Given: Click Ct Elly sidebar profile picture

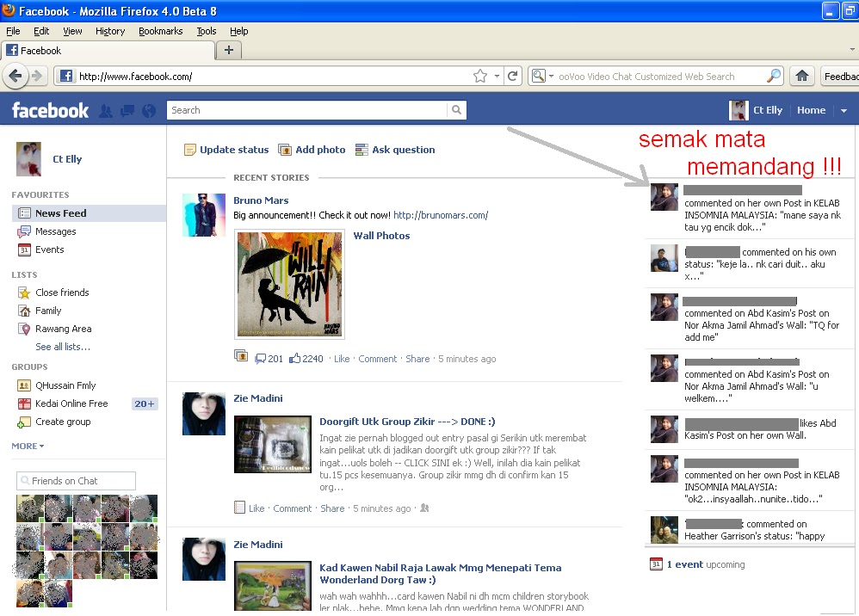Looking at the screenshot, I should click(x=29, y=159).
